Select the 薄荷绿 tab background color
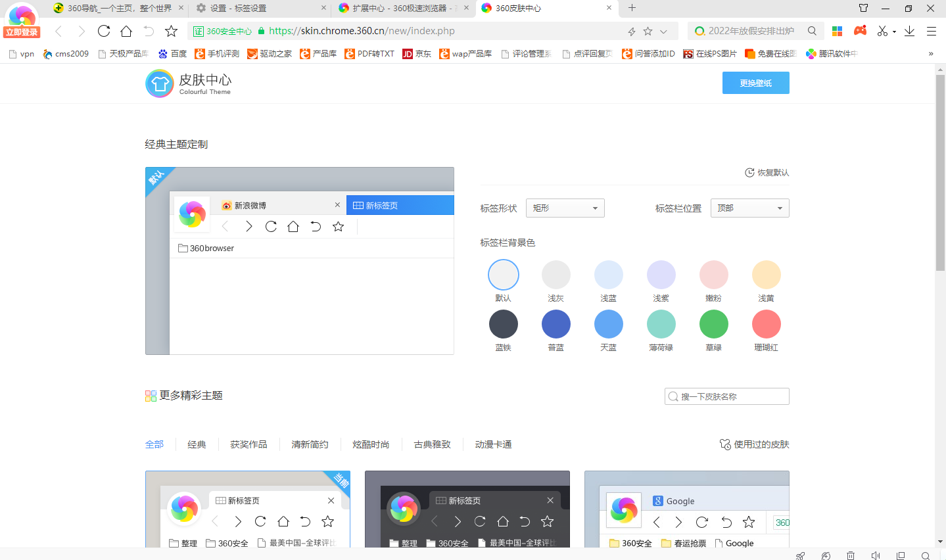This screenshot has width=946, height=560. coord(661,323)
